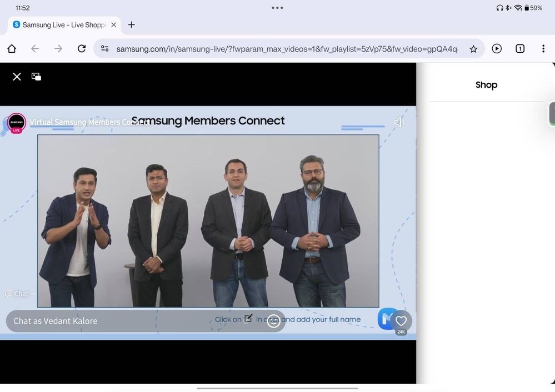Open site information icon in address bar
The width and height of the screenshot is (555, 392).
(x=105, y=48)
